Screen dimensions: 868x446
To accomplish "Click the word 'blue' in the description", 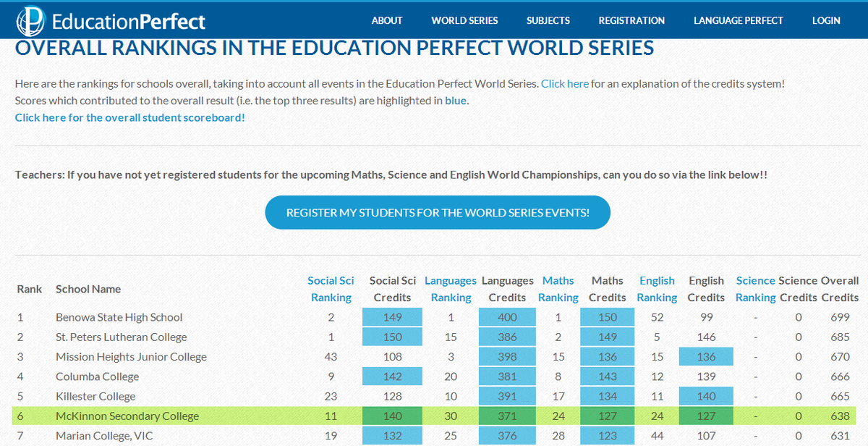I will click(x=456, y=100).
